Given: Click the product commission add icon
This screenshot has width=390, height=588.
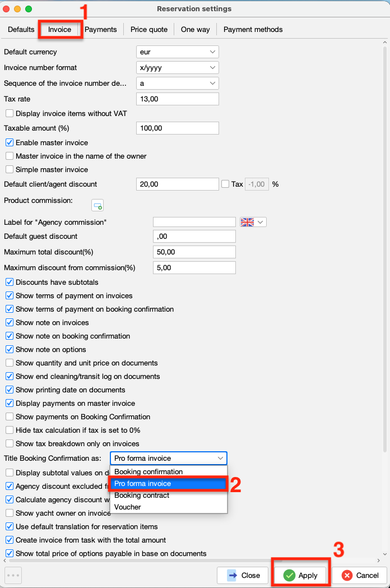Looking at the screenshot, I should 97,206.
